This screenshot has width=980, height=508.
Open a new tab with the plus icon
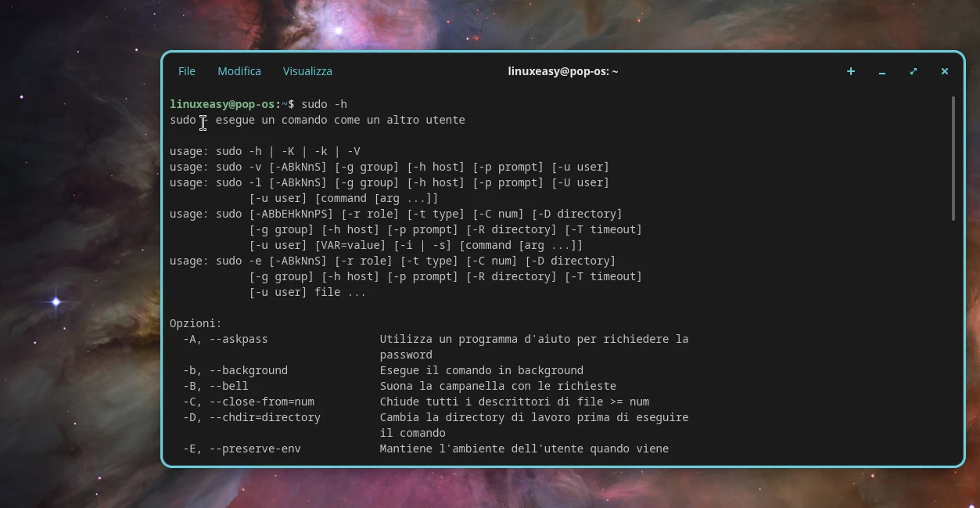click(x=850, y=71)
